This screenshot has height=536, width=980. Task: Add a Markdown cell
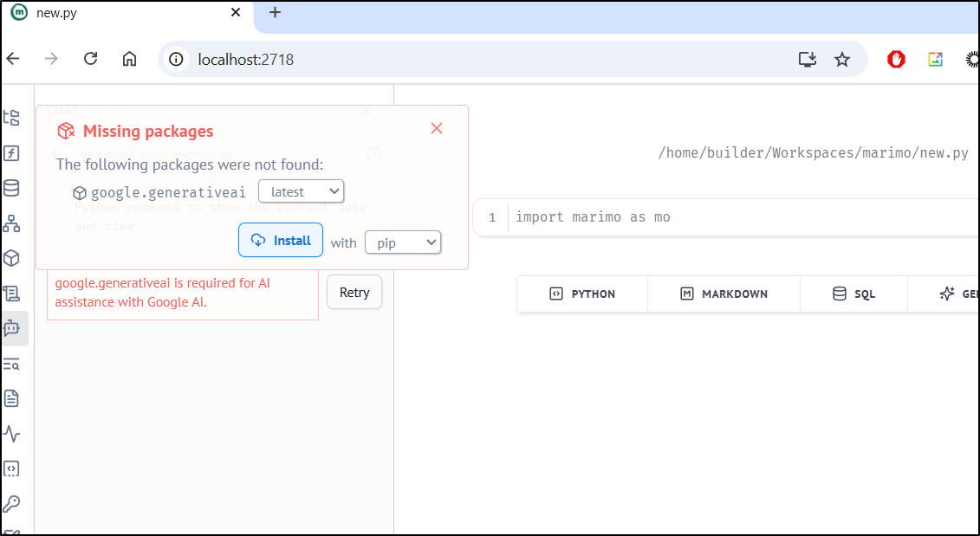coord(724,294)
